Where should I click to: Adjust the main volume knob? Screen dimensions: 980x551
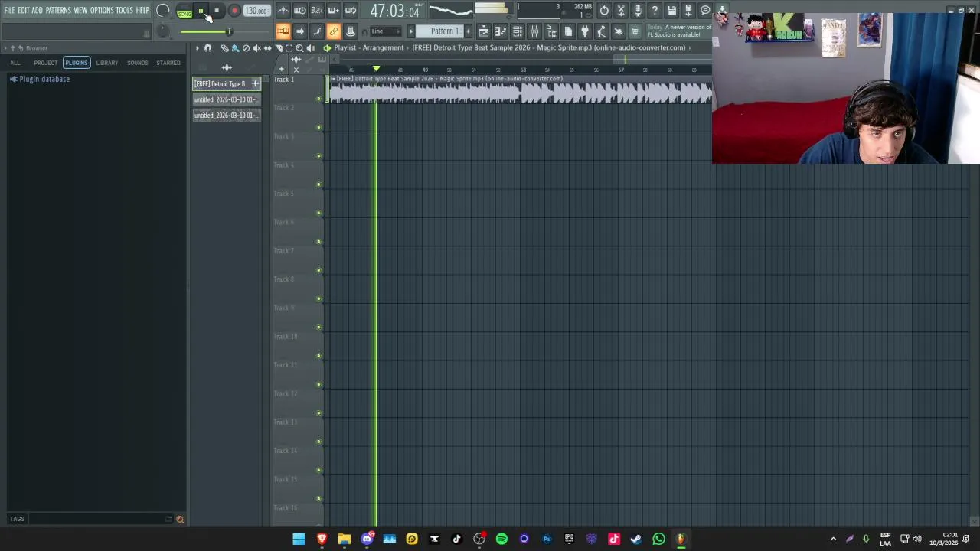[x=162, y=10]
